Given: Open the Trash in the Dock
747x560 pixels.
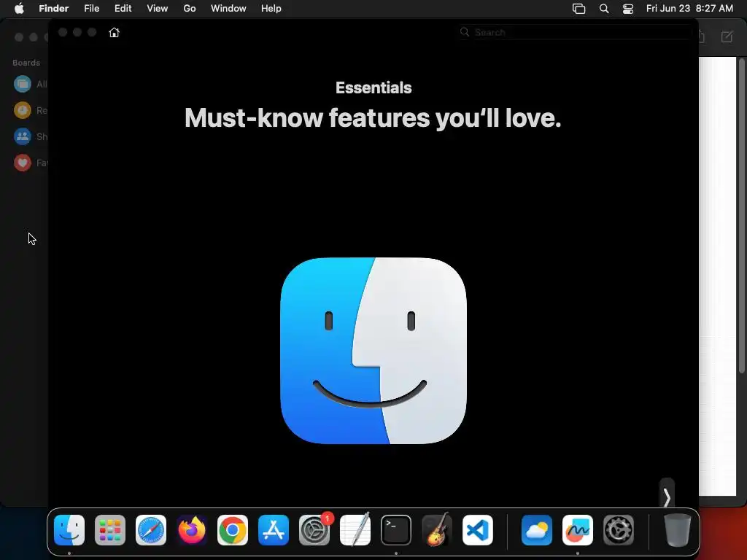Looking at the screenshot, I should [x=677, y=530].
